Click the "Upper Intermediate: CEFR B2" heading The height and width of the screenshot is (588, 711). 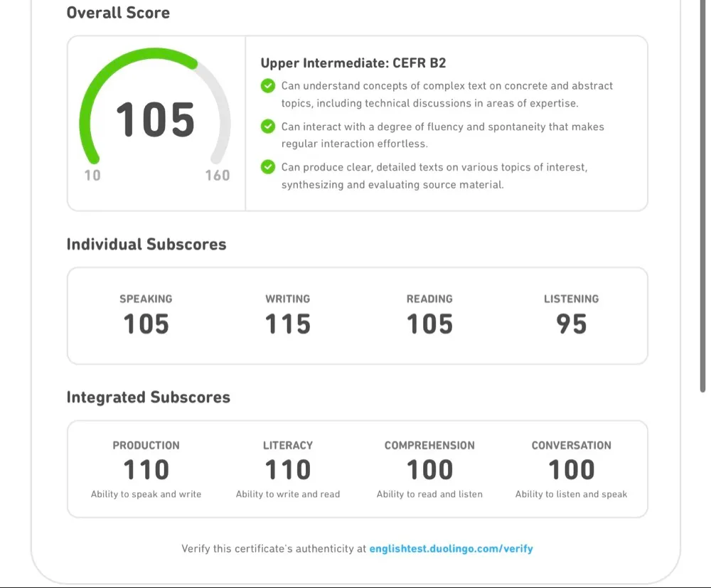click(x=353, y=63)
